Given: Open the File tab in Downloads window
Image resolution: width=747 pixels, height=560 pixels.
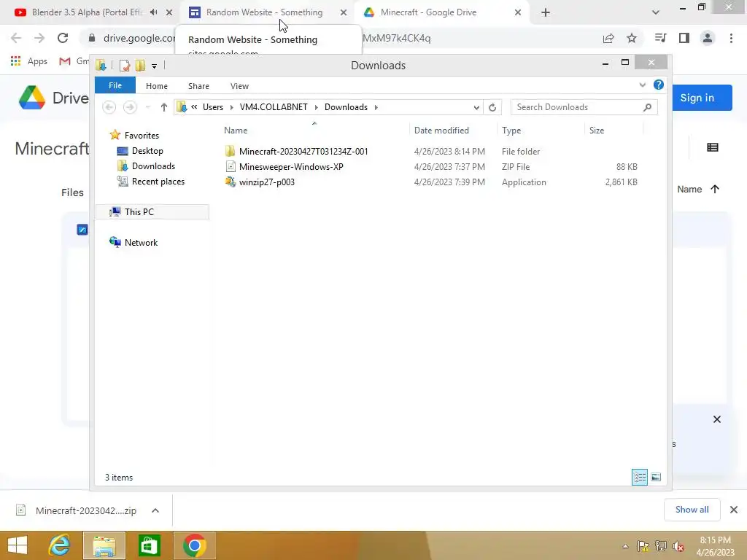Looking at the screenshot, I should (115, 85).
